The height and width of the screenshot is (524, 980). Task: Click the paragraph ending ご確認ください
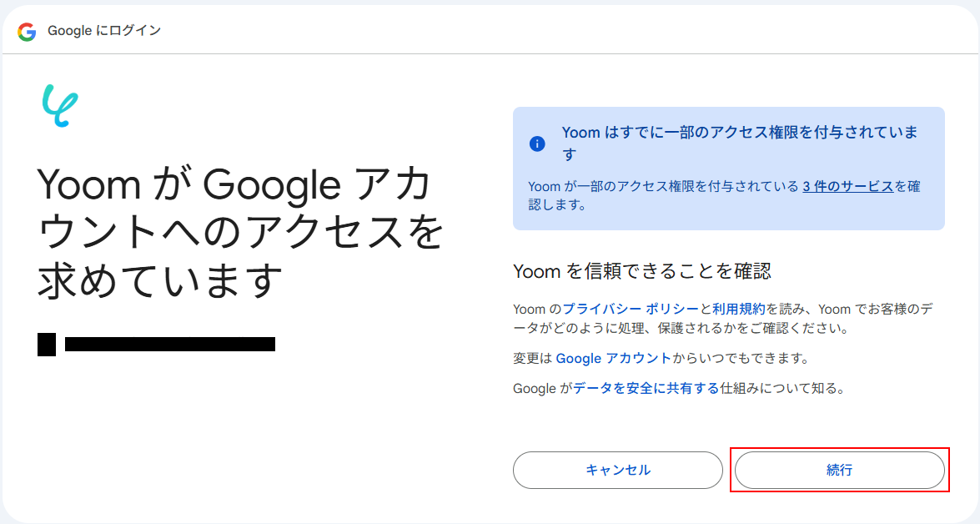tap(722, 318)
